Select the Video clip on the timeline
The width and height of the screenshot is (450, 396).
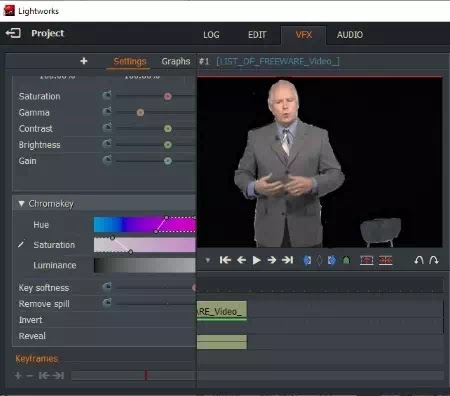coord(222,311)
